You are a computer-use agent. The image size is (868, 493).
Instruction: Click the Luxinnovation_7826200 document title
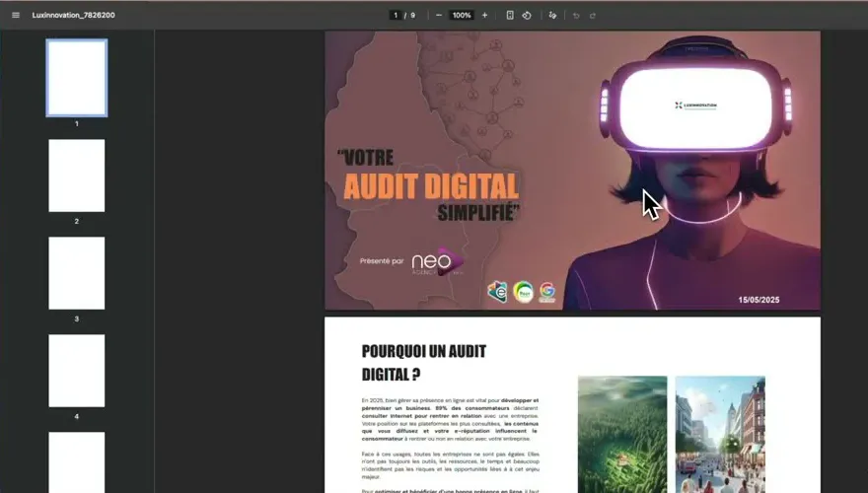[x=74, y=15]
